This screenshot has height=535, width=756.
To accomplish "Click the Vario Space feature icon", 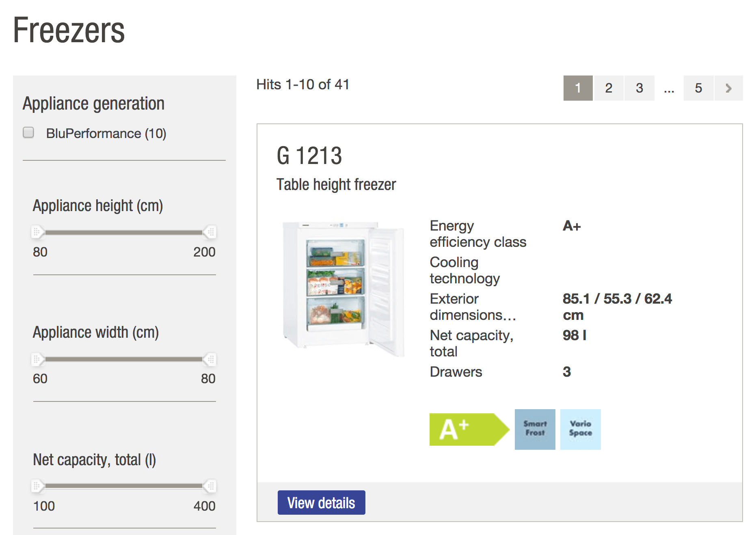I will 580,429.
